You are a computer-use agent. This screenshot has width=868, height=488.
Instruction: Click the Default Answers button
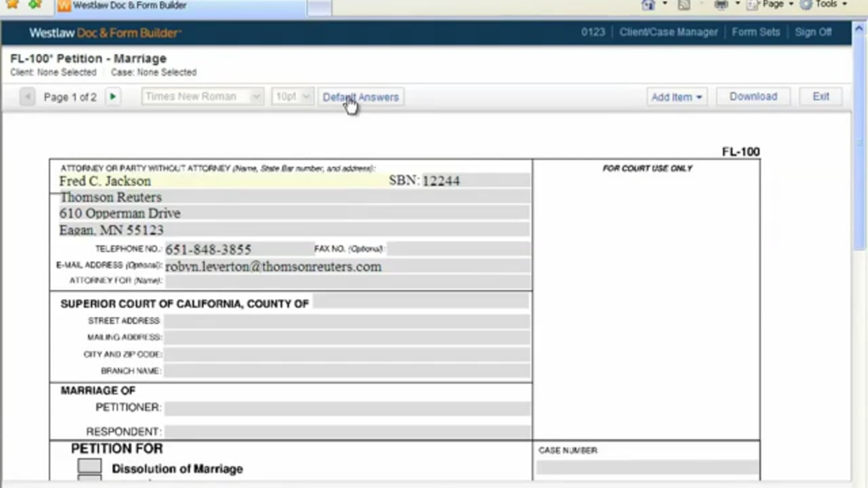pos(360,97)
